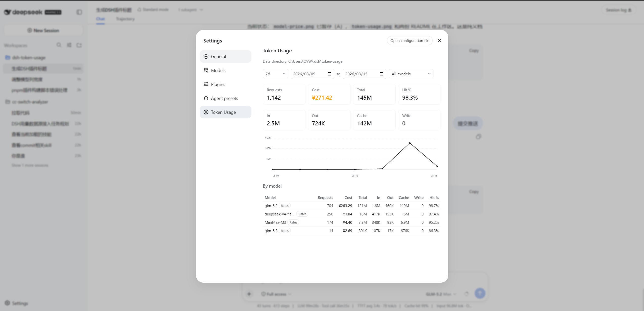Click the upper Copy button in chat
Screen dimensions: 644x311
474,51
